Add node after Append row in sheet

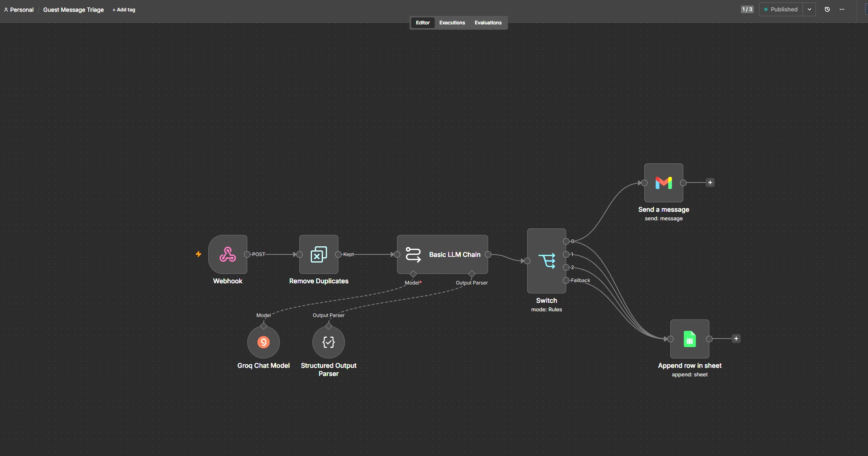[x=736, y=339]
